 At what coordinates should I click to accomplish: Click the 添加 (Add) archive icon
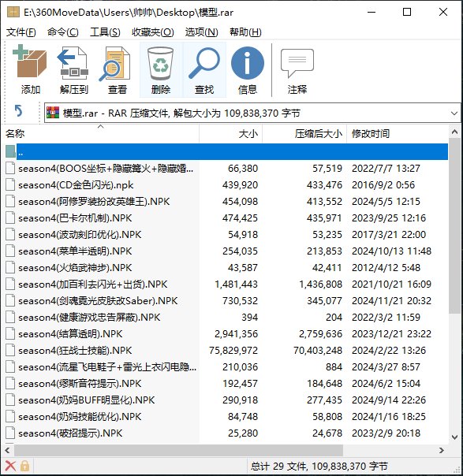[30, 62]
